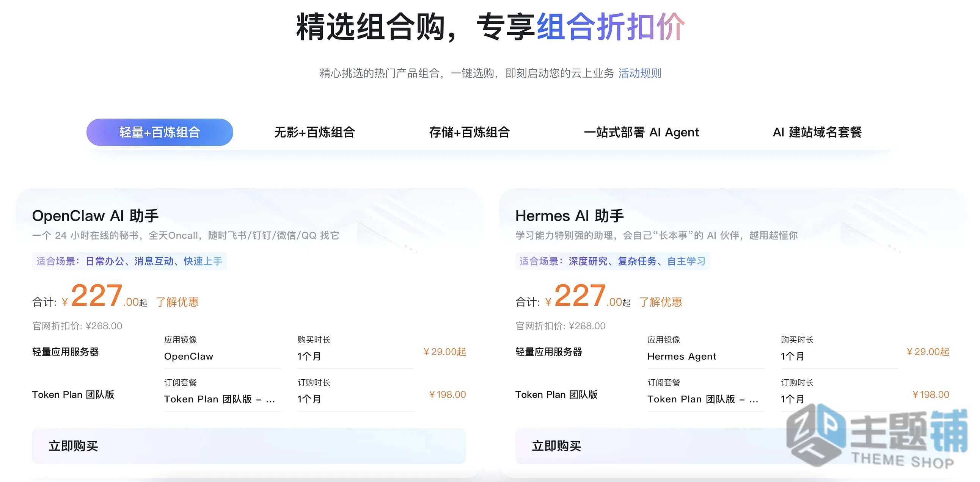The image size is (980, 482).
Task: Click ¥198.00 price in Hermes card
Action: pyautogui.click(x=931, y=394)
